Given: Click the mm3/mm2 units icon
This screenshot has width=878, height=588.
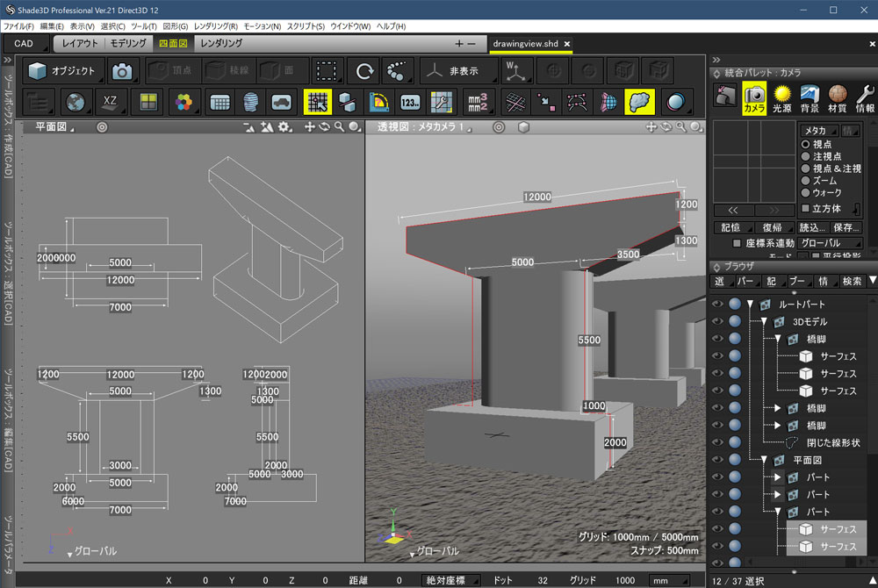Looking at the screenshot, I should tap(478, 102).
